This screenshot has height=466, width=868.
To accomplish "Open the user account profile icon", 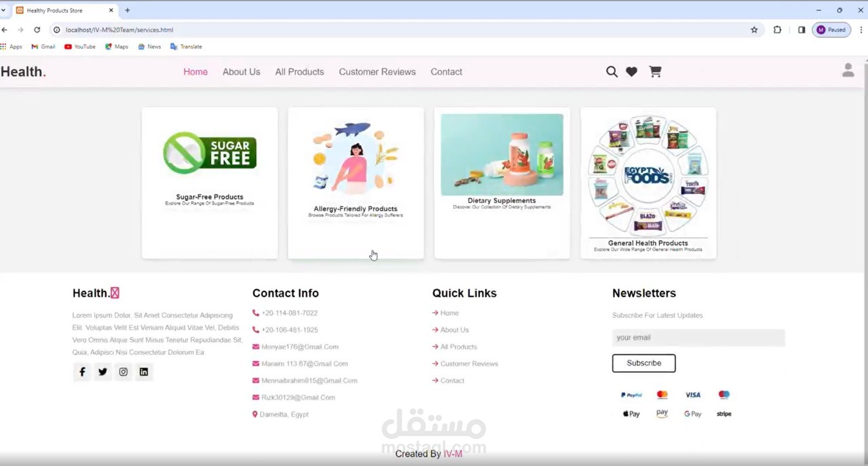I will tap(848, 70).
